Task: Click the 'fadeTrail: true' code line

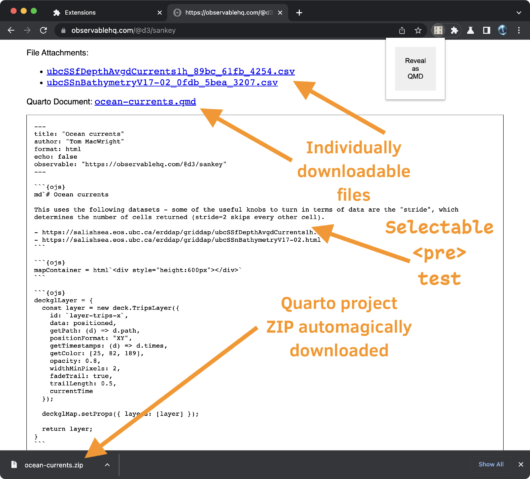Action: [81, 376]
